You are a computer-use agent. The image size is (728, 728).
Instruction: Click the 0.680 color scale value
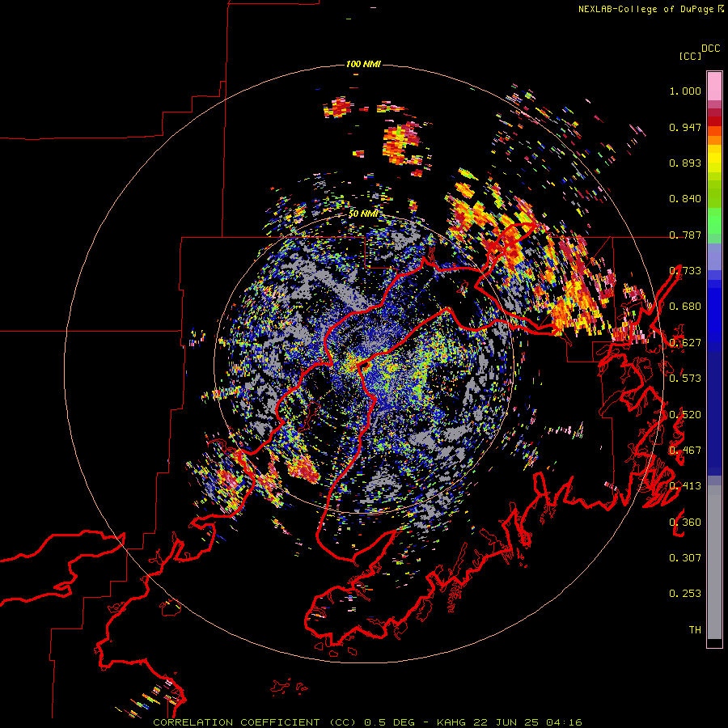coord(685,307)
